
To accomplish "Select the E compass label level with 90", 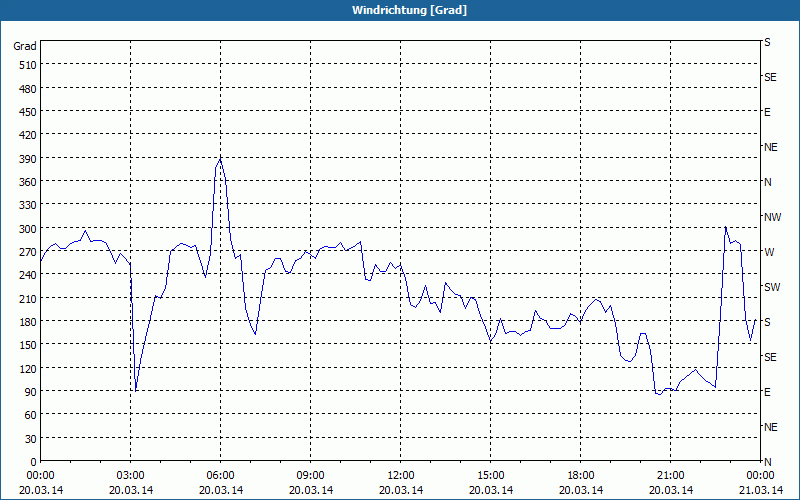I will [x=767, y=392].
